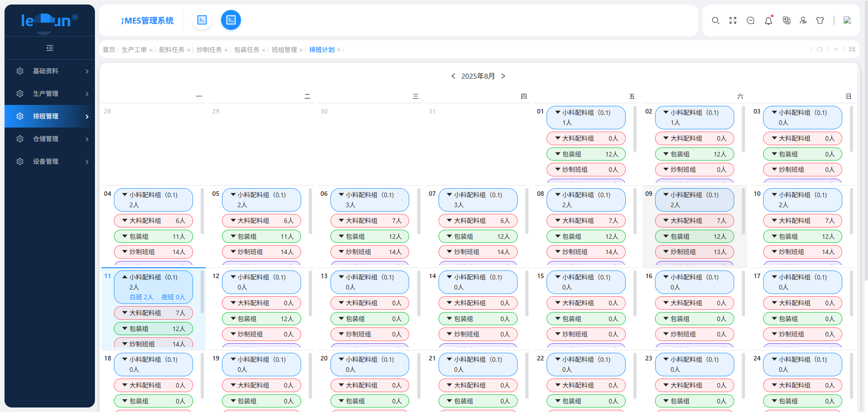868x412 pixels.
Task: Expand 生产管理 sidebar menu
Action: (x=50, y=94)
